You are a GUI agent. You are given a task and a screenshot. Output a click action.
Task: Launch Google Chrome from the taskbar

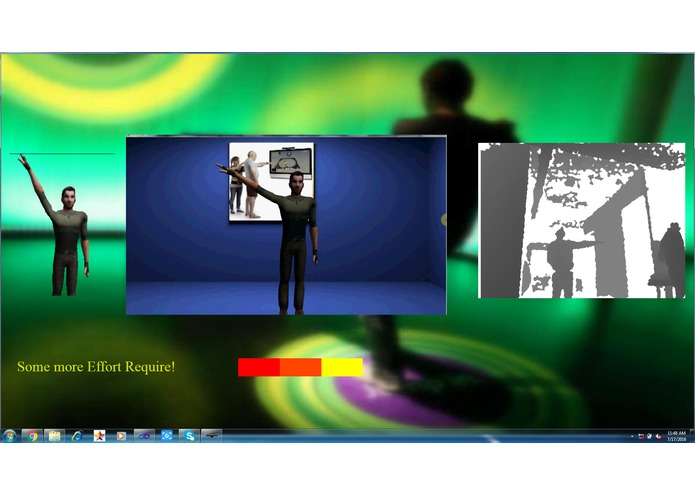[x=32, y=436]
